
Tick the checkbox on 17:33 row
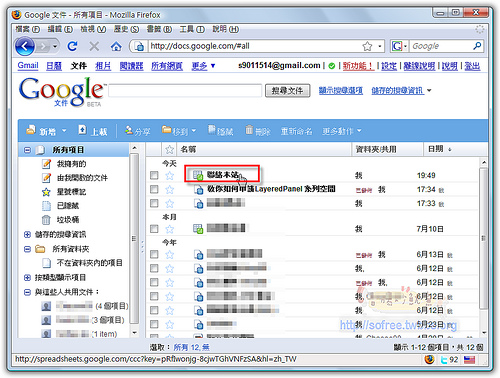tap(154, 203)
